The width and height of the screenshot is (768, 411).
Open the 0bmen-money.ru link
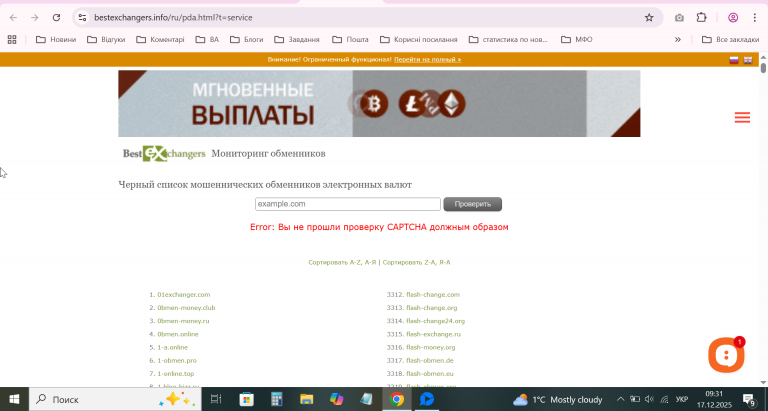183,321
